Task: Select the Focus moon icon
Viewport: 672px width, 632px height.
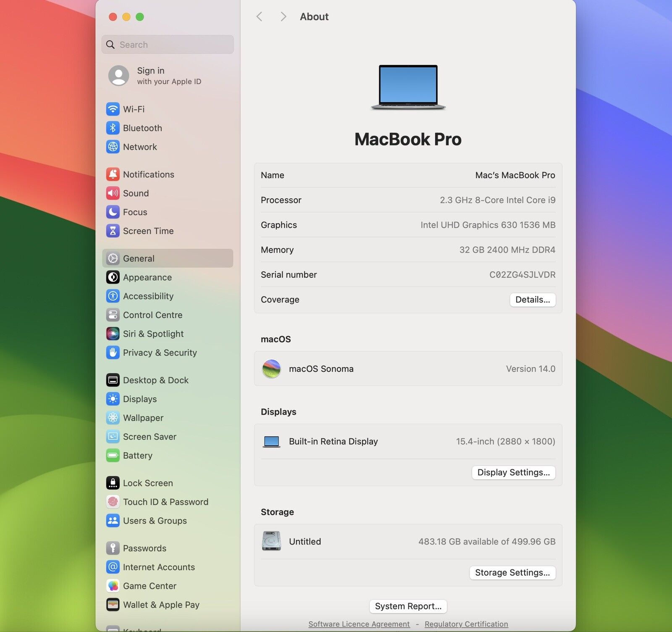Action: click(x=113, y=212)
